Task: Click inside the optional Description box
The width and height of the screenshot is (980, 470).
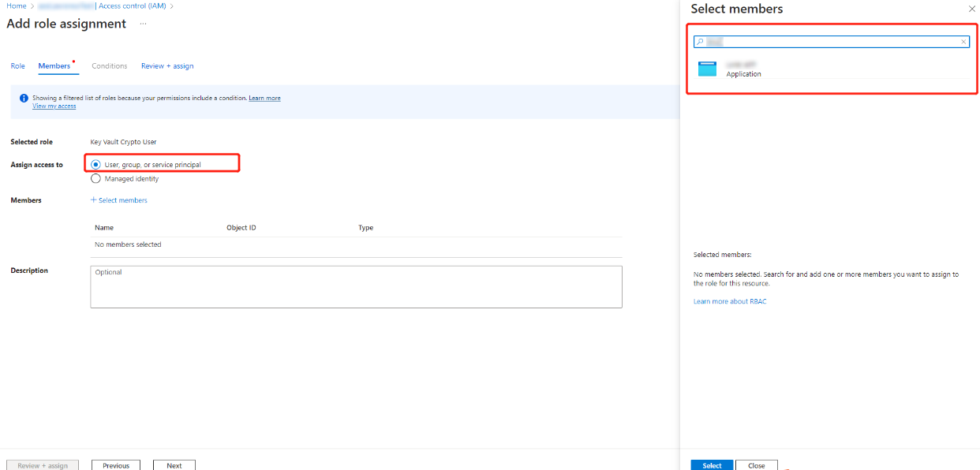Action: pyautogui.click(x=355, y=286)
